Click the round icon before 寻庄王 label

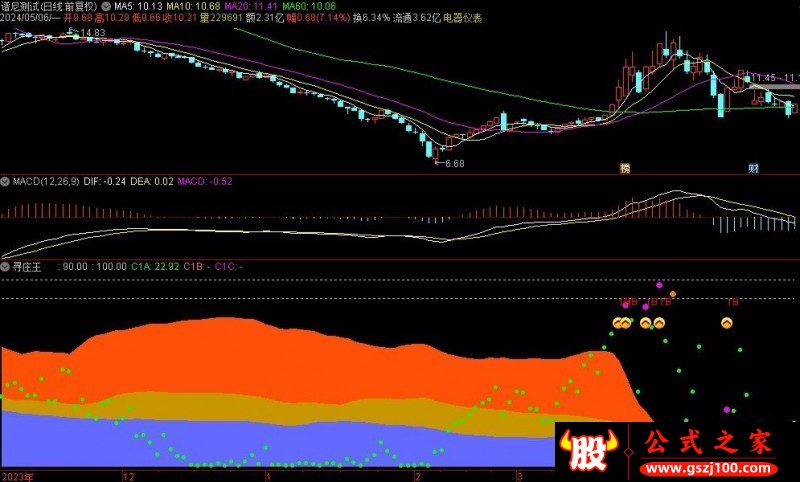click(6, 267)
